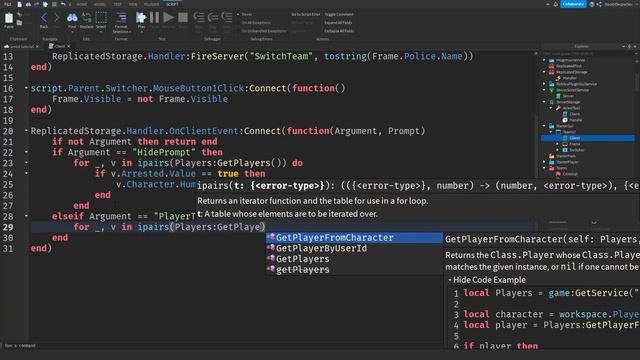The image size is (640, 360).
Task: Collapse code fold at line 23
Action: 26,162
